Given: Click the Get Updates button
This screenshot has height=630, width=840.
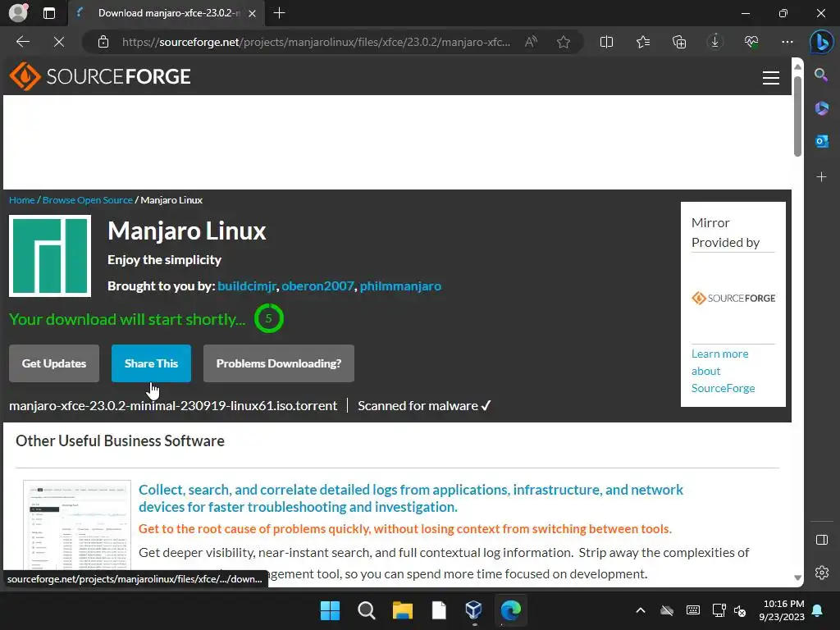Looking at the screenshot, I should (x=54, y=363).
